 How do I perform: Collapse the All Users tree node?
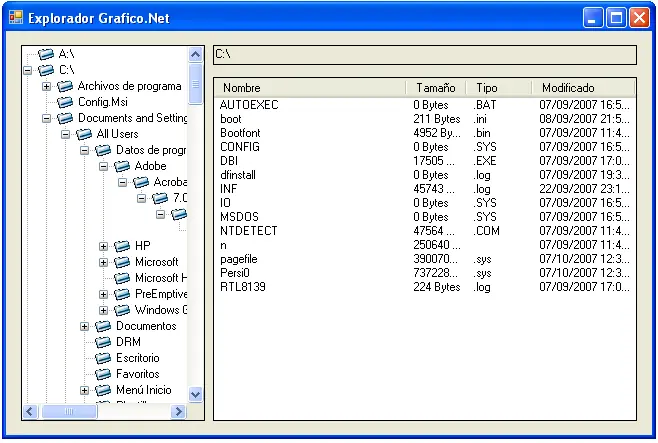pos(66,134)
